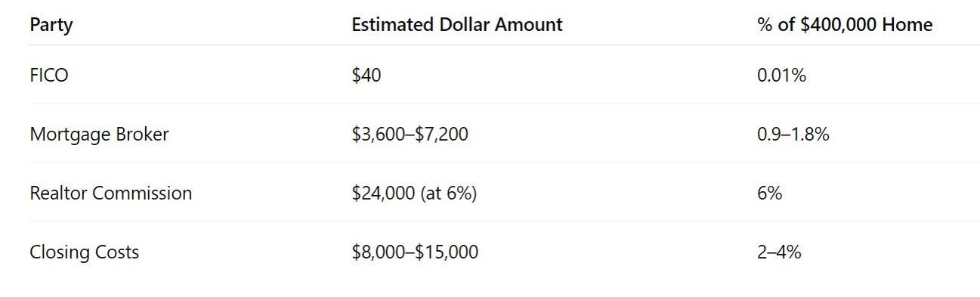The height and width of the screenshot is (297, 980).
Task: Click the $24,000 (at 6%) cell
Action: pos(414,193)
